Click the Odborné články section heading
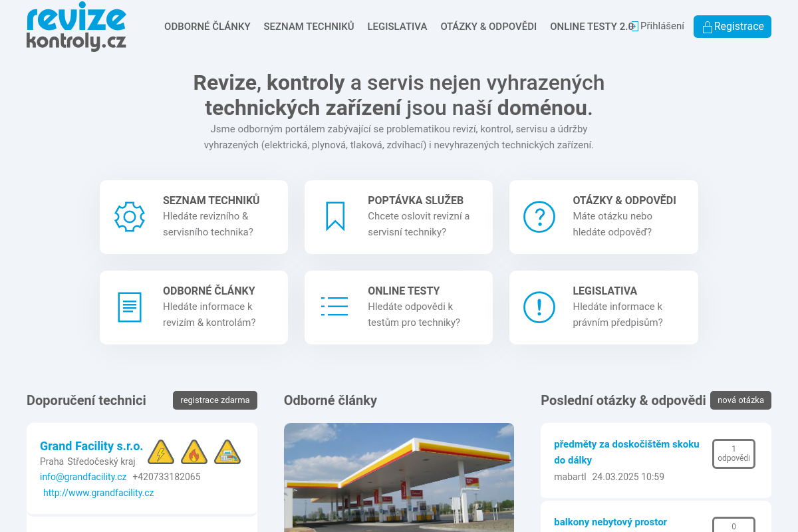 (331, 400)
